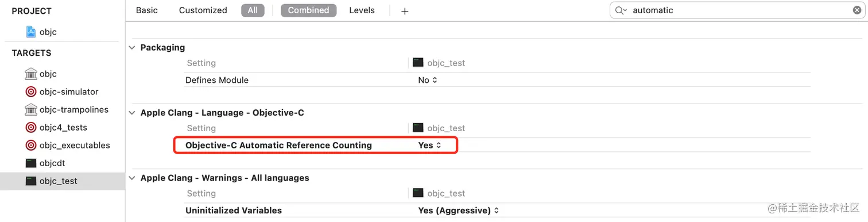The width and height of the screenshot is (868, 222).
Task: Click into the search field containing automatic
Action: coord(738,10)
